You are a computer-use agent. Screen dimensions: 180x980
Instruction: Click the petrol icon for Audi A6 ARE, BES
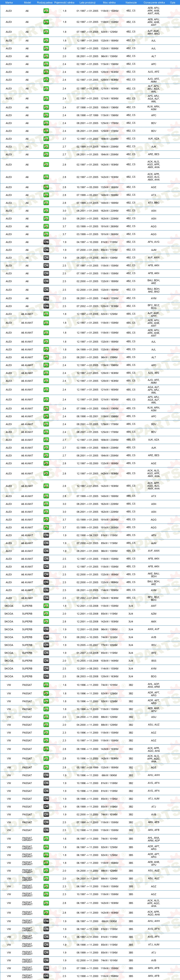[x=46, y=154]
